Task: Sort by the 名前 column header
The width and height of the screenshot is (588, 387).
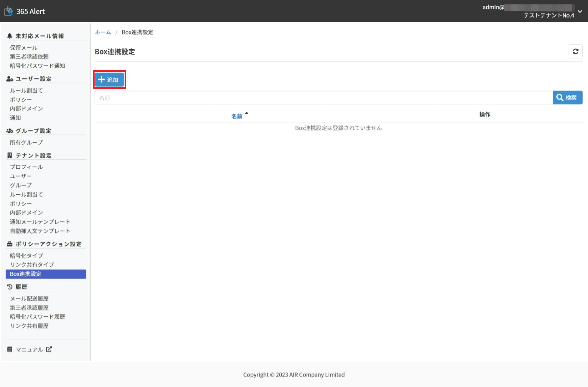Action: (237, 116)
